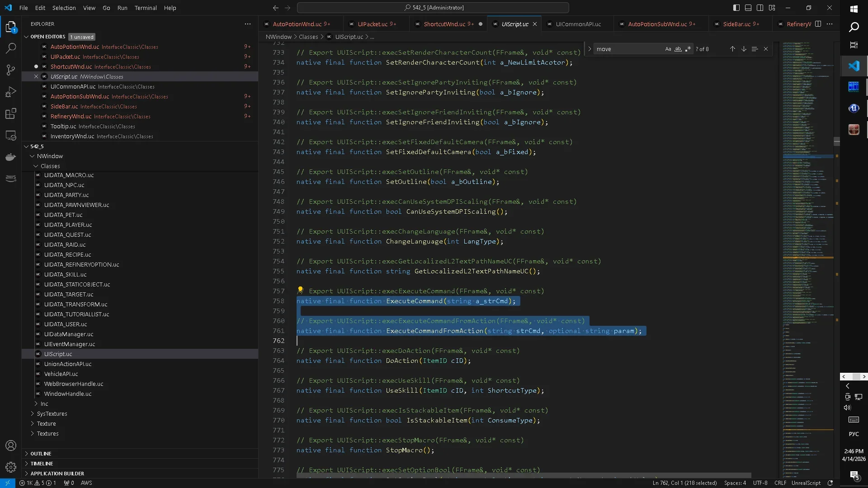
Task: Click CRLF end of line selector
Action: click(780, 483)
